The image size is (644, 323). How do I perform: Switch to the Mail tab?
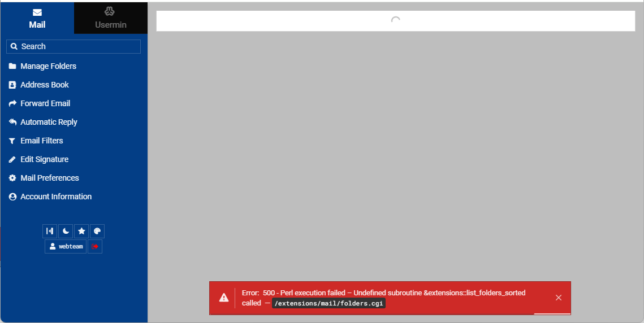coord(37,18)
